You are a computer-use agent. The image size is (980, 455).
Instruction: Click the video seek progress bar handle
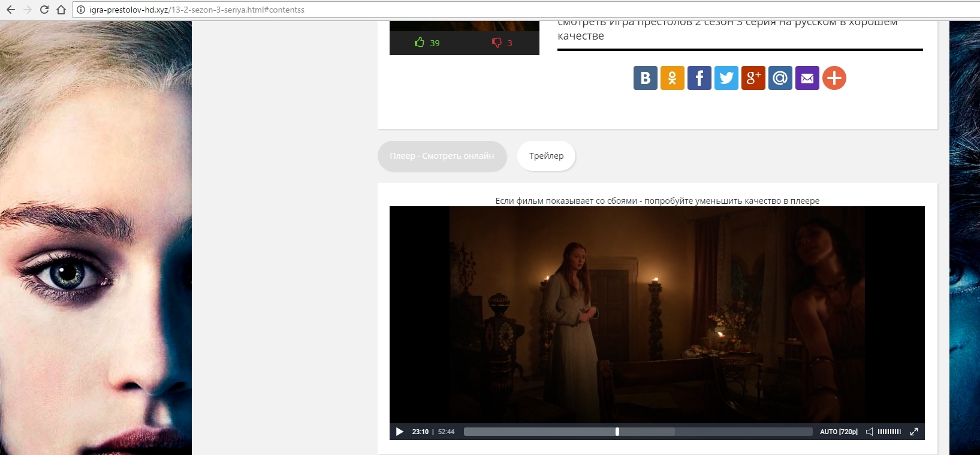pos(617,432)
